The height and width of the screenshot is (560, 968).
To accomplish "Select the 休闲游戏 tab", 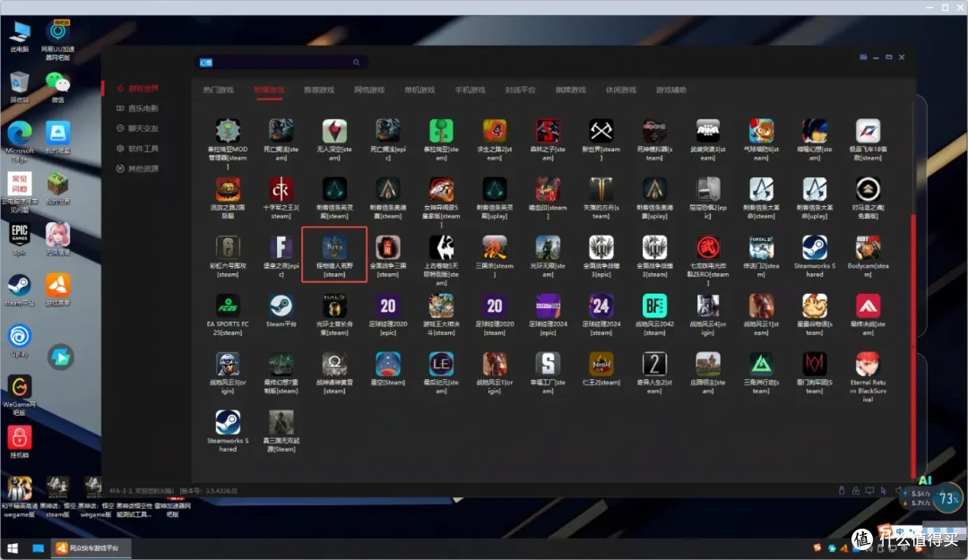I will pyautogui.click(x=621, y=90).
